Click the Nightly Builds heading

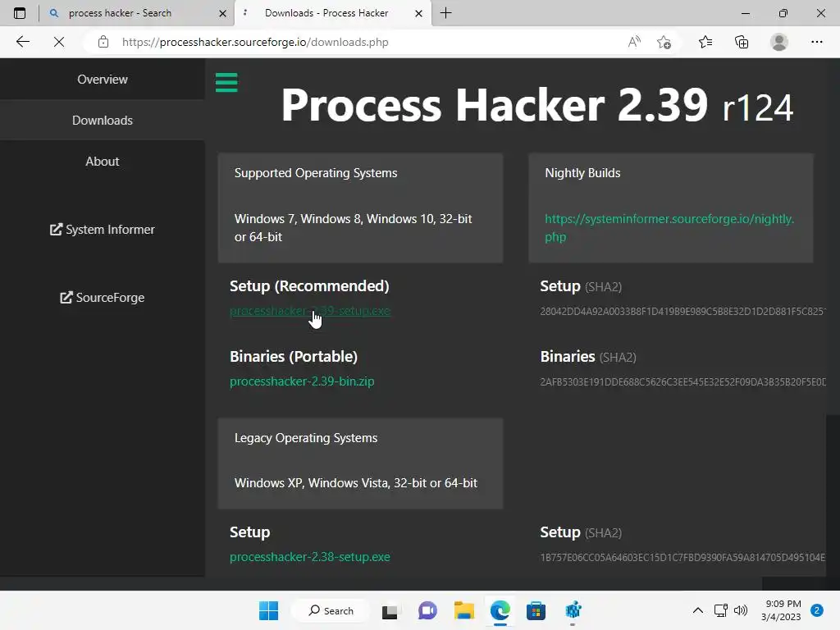pyautogui.click(x=582, y=173)
